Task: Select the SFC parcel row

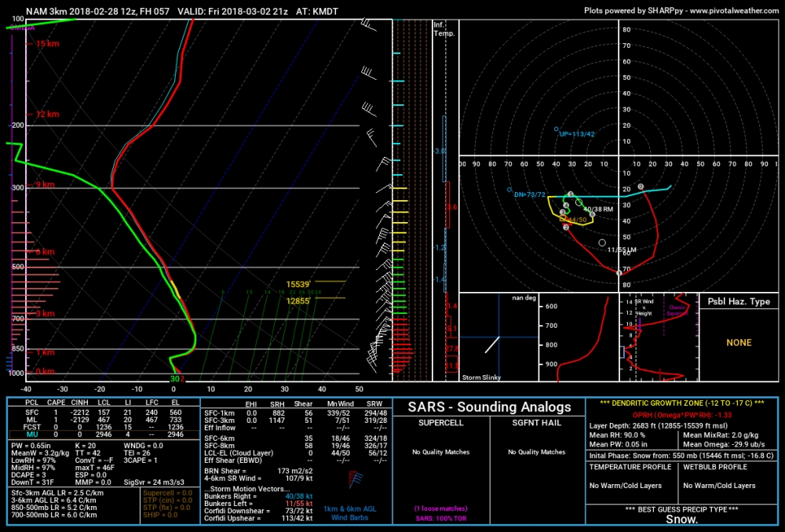Action: 104,413
